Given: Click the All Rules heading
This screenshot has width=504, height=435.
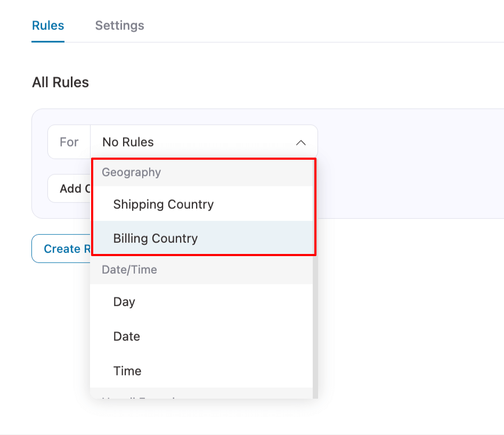Looking at the screenshot, I should (60, 83).
